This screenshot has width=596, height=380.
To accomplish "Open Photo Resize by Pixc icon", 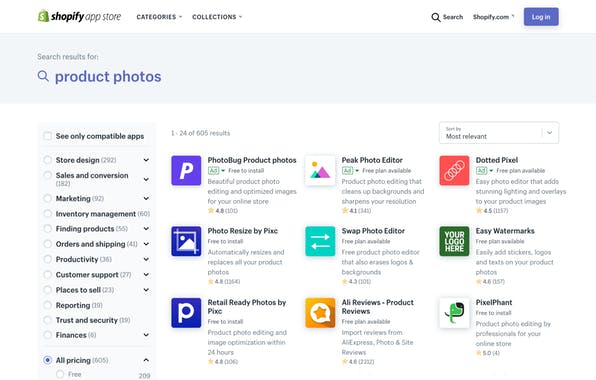I will point(186,241).
